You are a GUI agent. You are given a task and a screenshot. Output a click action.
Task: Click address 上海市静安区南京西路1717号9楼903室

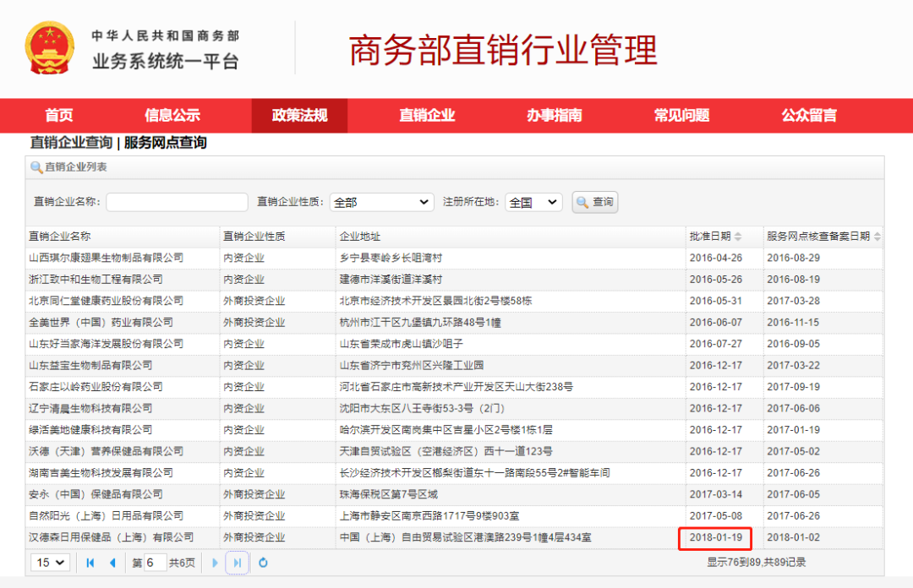point(429,516)
